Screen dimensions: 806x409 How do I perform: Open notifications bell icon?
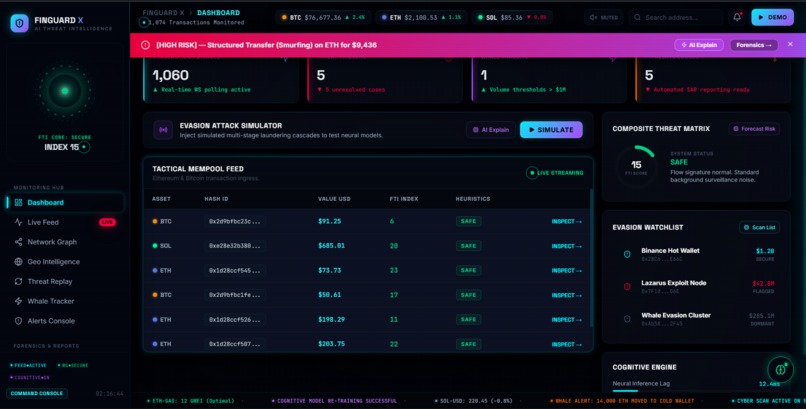click(737, 17)
